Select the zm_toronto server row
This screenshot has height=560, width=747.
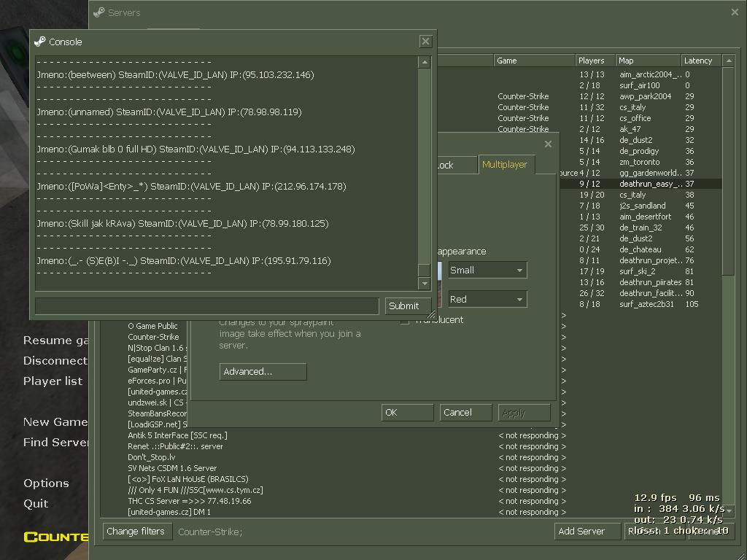(640, 162)
